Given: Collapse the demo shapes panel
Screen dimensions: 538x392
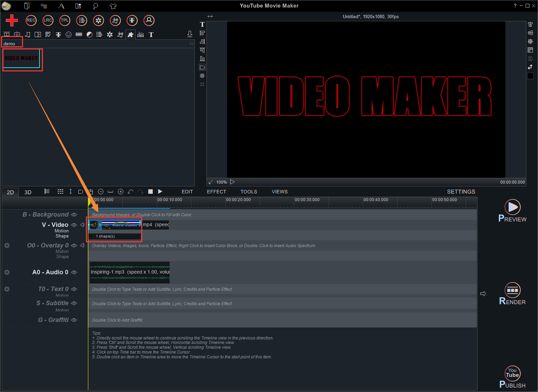Looking at the screenshot, I should [x=191, y=44].
